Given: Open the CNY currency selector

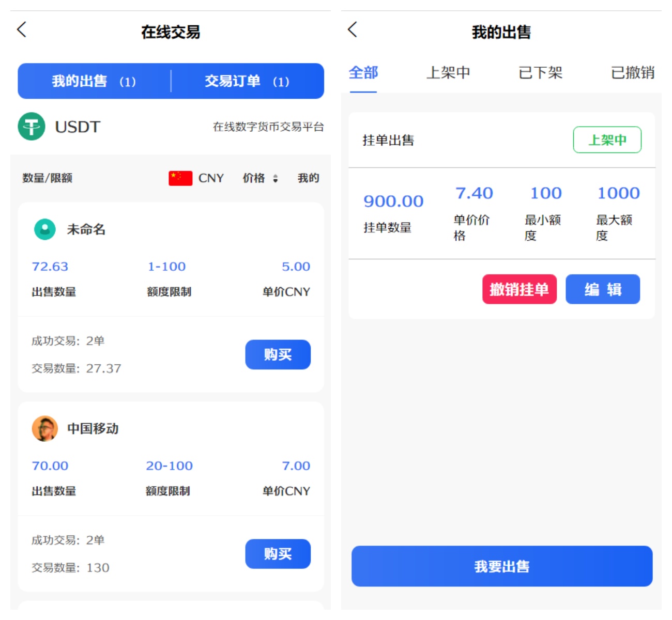Looking at the screenshot, I should [x=211, y=178].
